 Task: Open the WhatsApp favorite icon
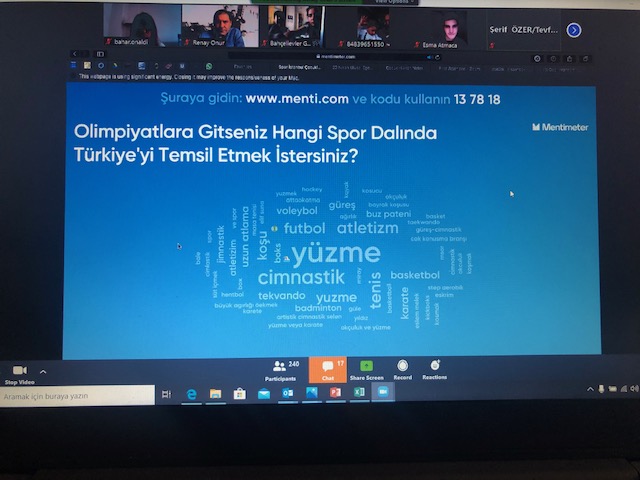[x=209, y=66]
